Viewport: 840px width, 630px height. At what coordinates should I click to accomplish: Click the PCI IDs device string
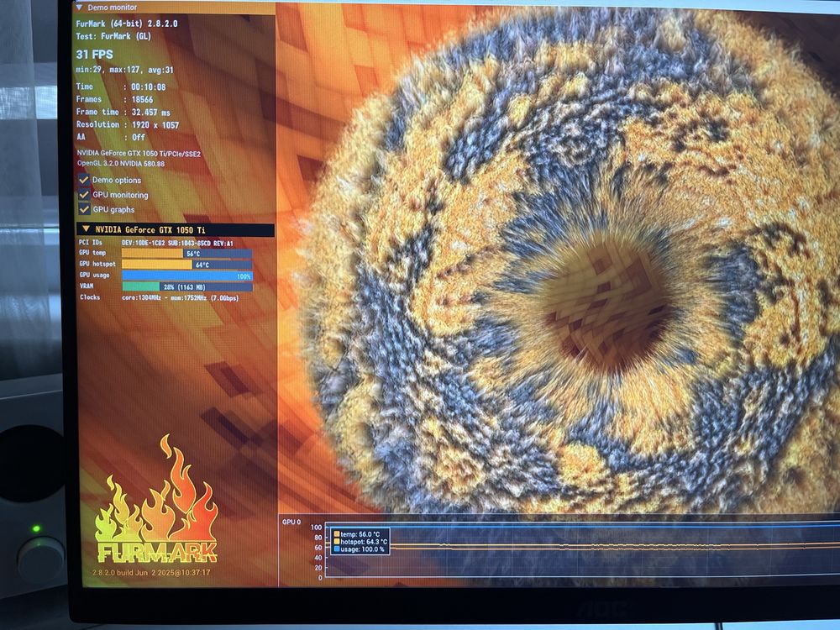[x=177, y=244]
